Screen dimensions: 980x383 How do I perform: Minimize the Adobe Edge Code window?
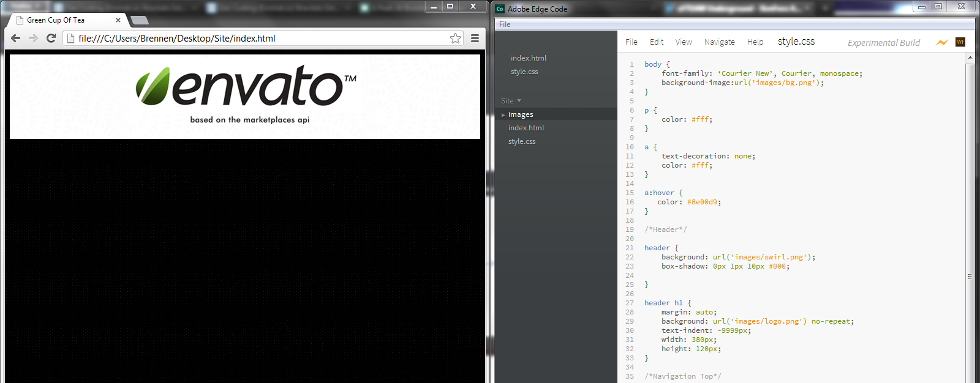921,7
